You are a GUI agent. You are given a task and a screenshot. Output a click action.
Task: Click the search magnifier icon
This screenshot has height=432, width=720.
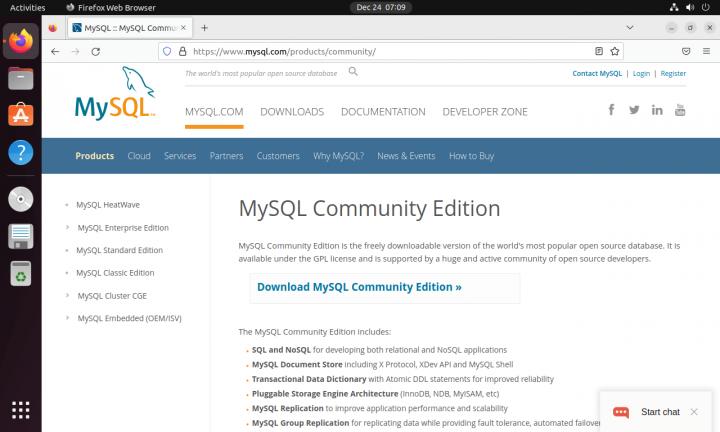coord(353,72)
